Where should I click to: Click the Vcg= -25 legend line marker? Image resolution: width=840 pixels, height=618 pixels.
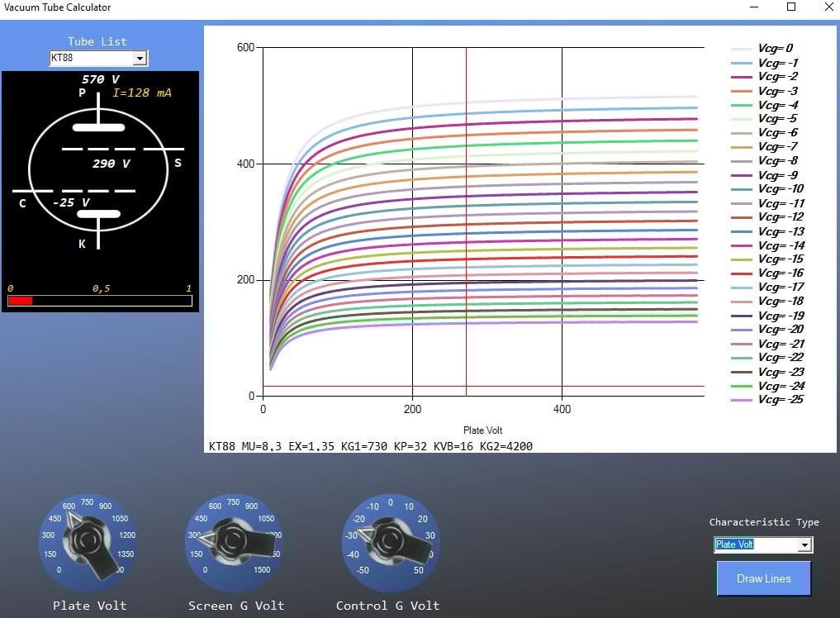click(741, 401)
